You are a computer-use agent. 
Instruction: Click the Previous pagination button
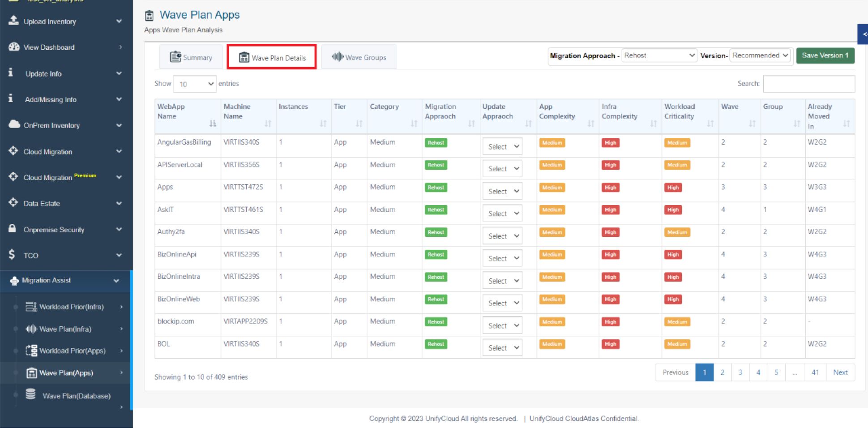676,372
